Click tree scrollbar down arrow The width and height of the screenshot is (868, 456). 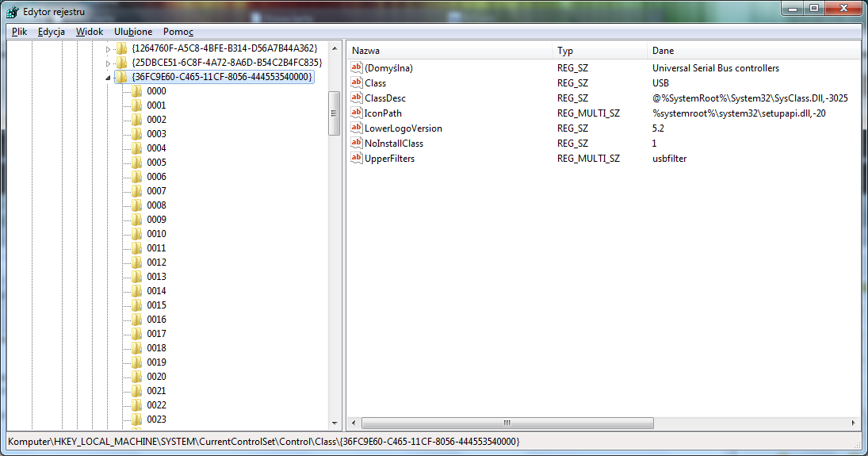pos(335,423)
